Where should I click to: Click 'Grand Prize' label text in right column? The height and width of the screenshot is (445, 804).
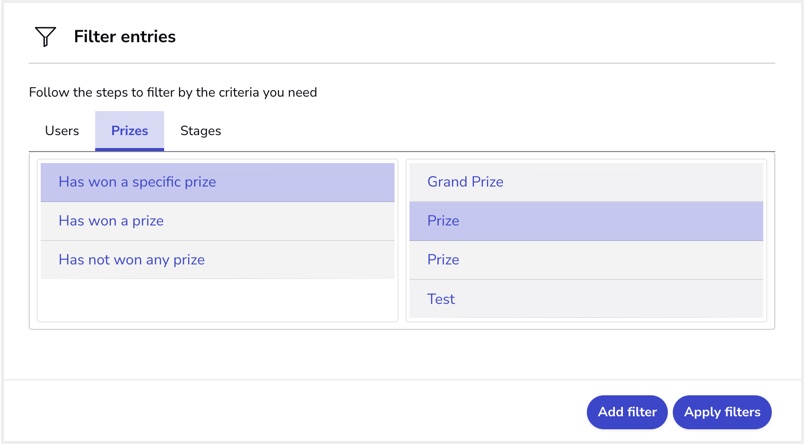point(465,182)
